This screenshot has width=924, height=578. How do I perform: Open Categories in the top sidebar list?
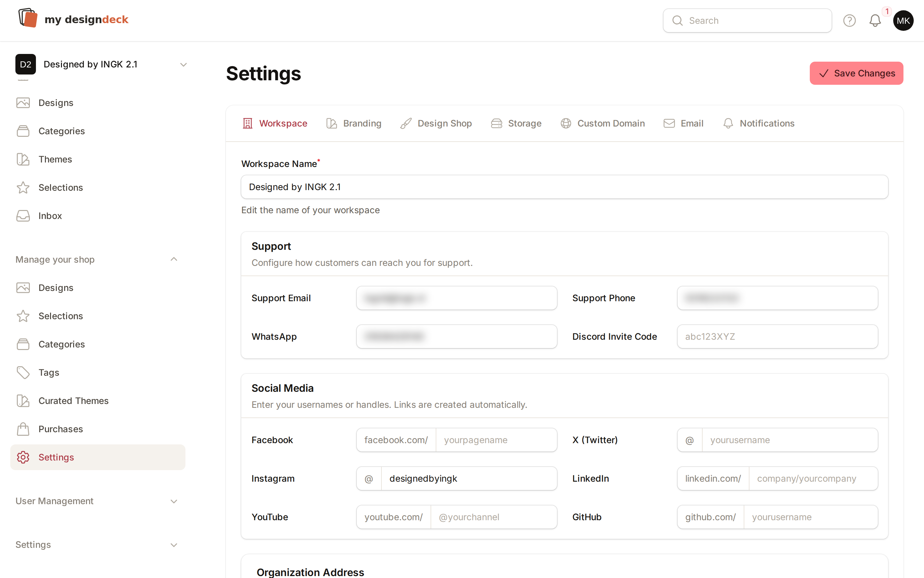click(x=98, y=131)
